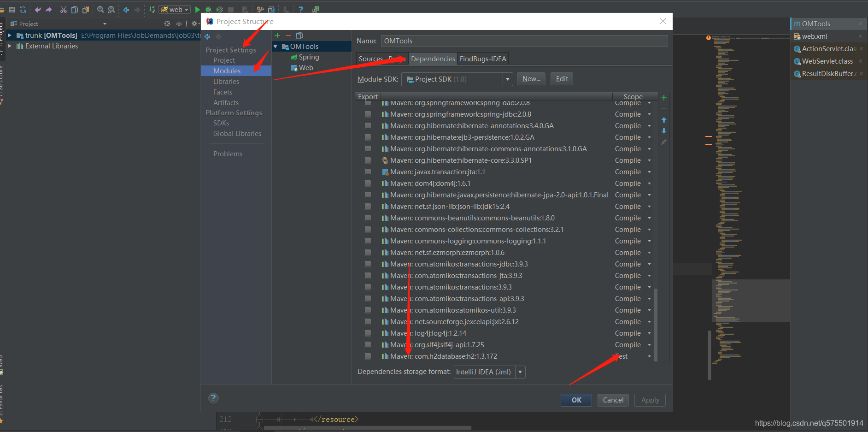Click the Edit SDK button
Image resolution: width=868 pixels, height=432 pixels.
pyautogui.click(x=562, y=79)
